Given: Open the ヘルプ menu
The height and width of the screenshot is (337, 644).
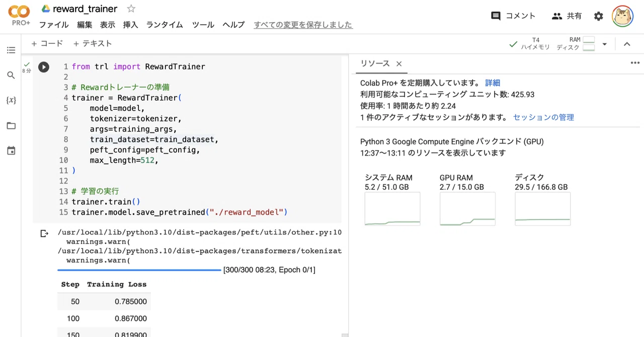Looking at the screenshot, I should [x=233, y=25].
